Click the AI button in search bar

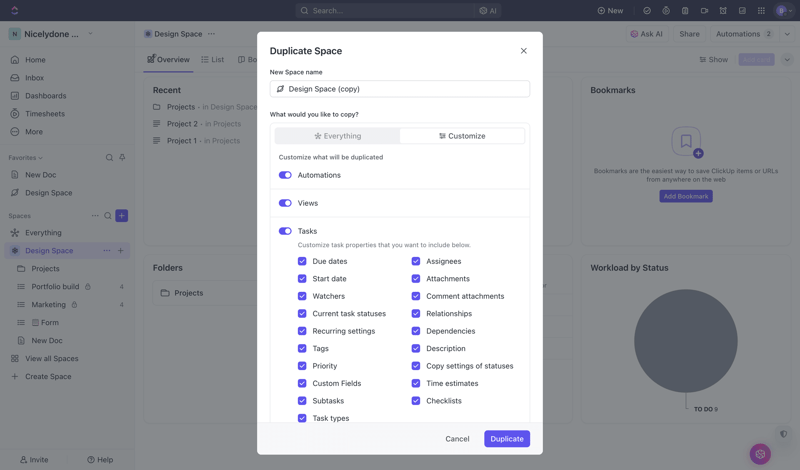point(488,11)
